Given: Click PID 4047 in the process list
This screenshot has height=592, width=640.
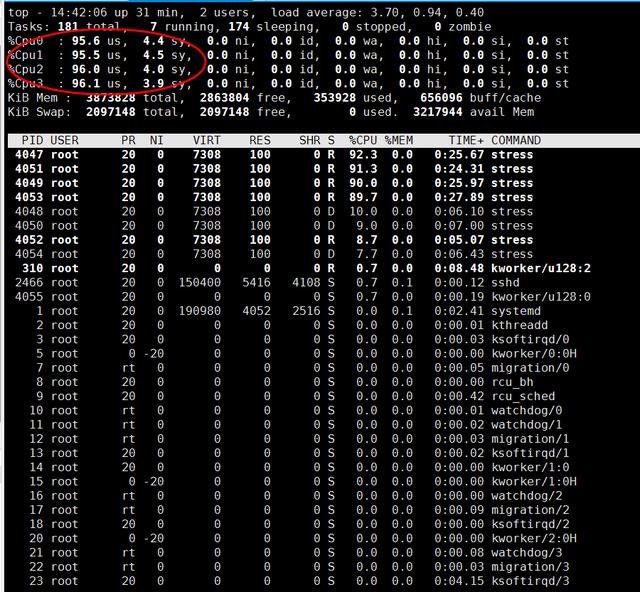Looking at the screenshot, I should tap(29, 155).
